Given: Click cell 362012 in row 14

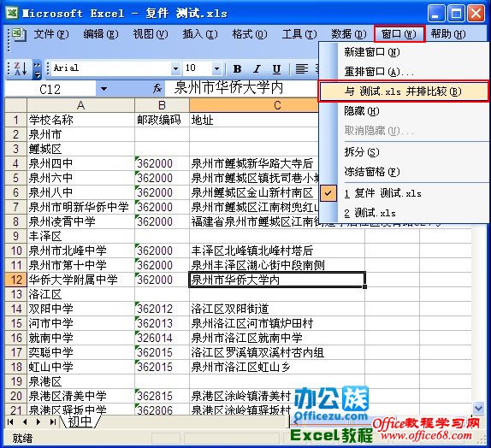Looking at the screenshot, I should pos(162,309).
